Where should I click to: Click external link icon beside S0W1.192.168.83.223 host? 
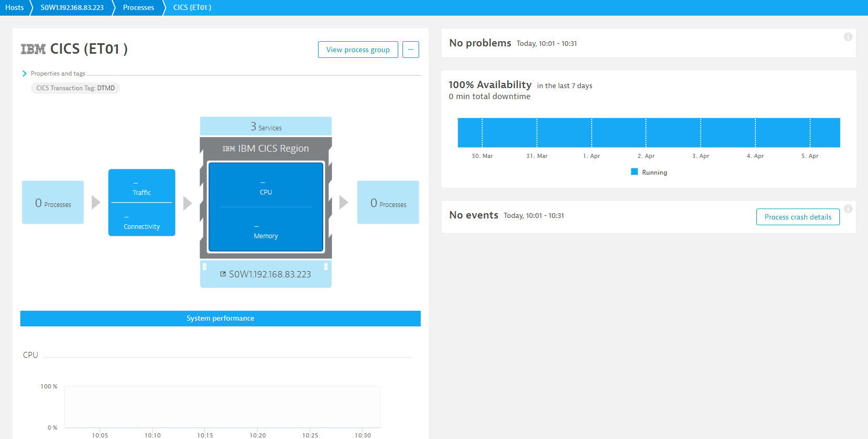pyautogui.click(x=223, y=274)
